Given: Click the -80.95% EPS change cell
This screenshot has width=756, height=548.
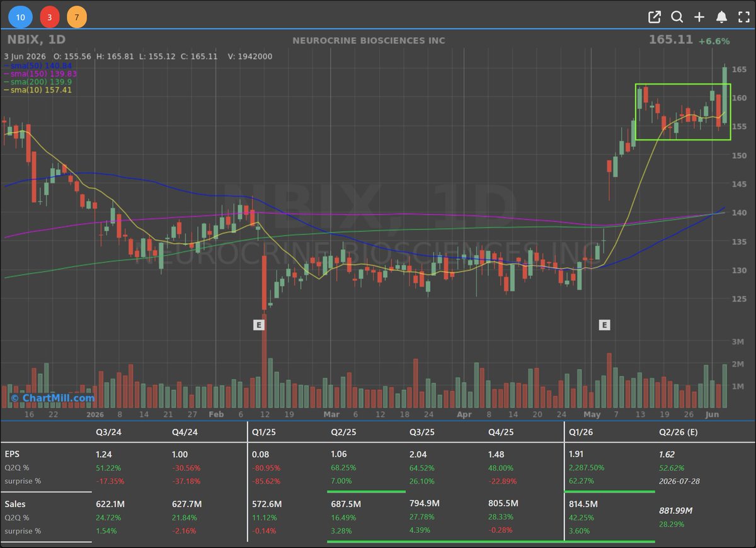Looking at the screenshot, I should pos(266,467).
